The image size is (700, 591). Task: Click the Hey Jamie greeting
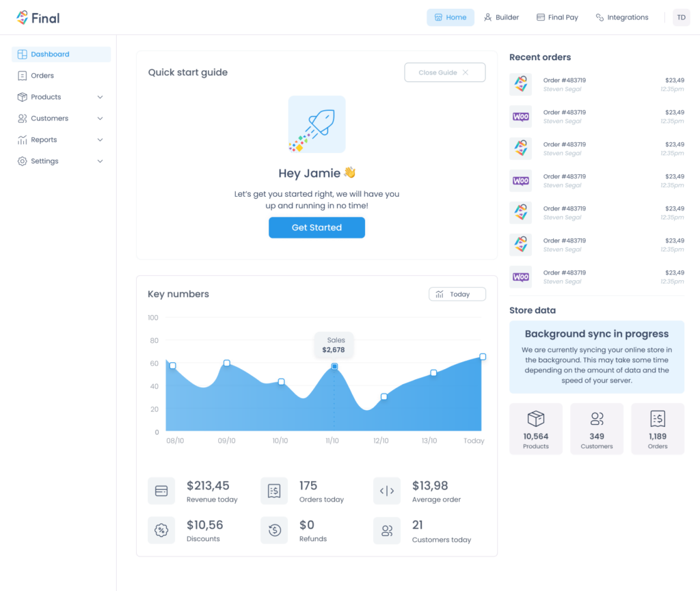[317, 173]
